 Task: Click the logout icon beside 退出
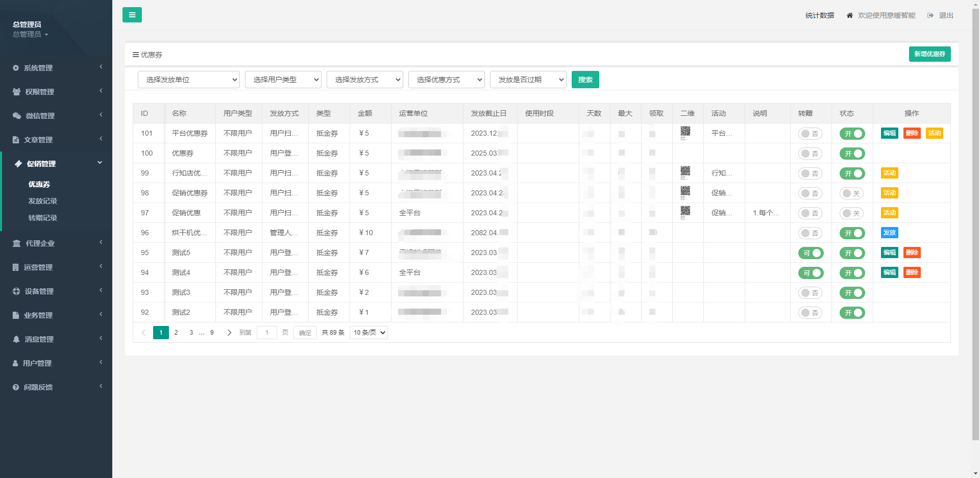[930, 16]
